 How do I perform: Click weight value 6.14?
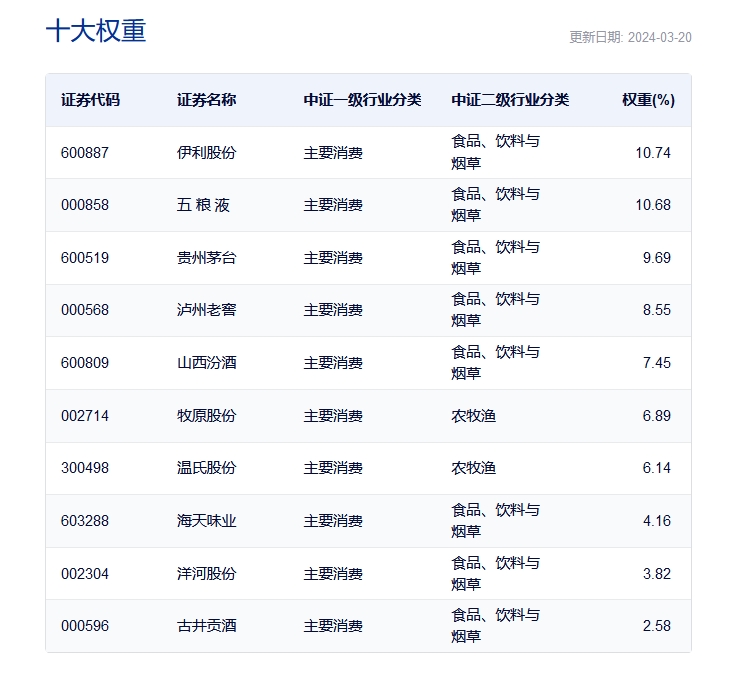click(656, 467)
